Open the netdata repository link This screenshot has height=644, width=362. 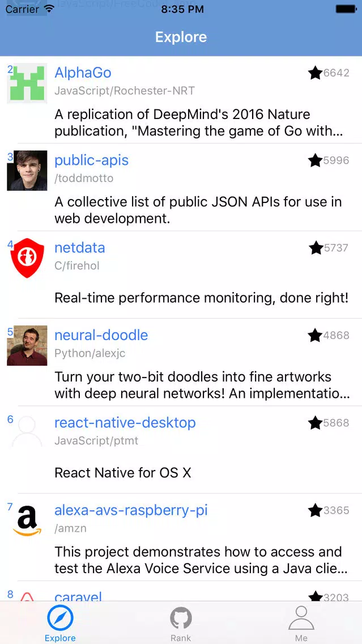point(80,248)
